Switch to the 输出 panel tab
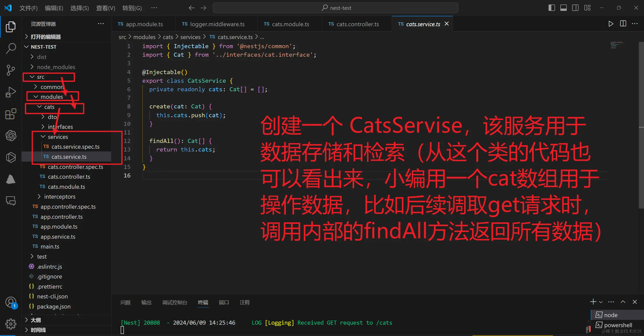 click(x=146, y=302)
